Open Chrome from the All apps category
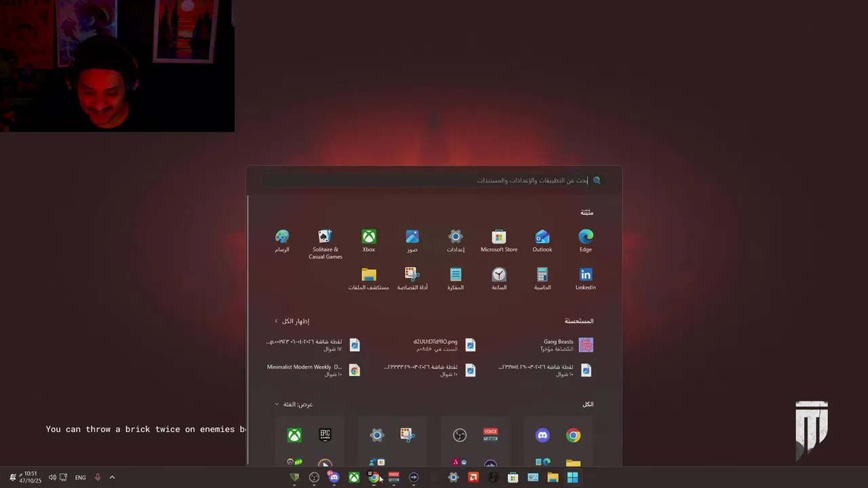This screenshot has height=488, width=868. click(574, 435)
